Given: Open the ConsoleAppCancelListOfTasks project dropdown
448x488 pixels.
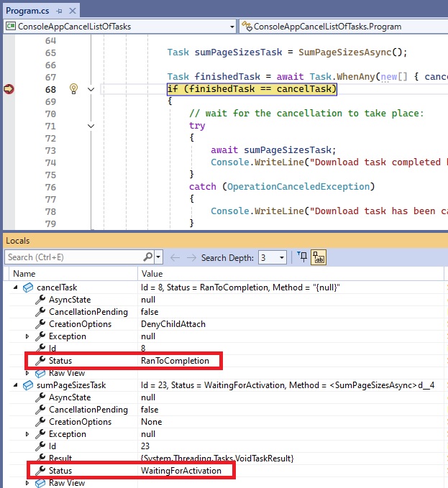Looking at the screenshot, I should 232,27.
